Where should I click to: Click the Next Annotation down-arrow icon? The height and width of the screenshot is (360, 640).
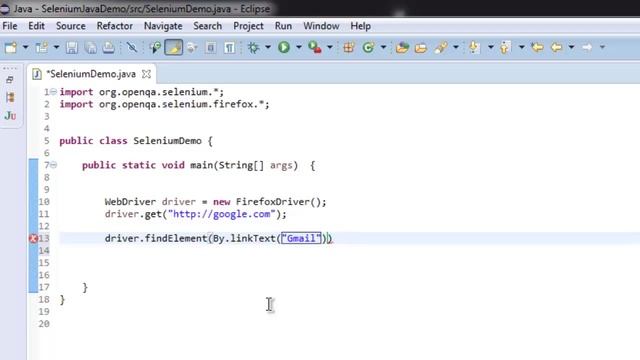[x=474, y=48]
